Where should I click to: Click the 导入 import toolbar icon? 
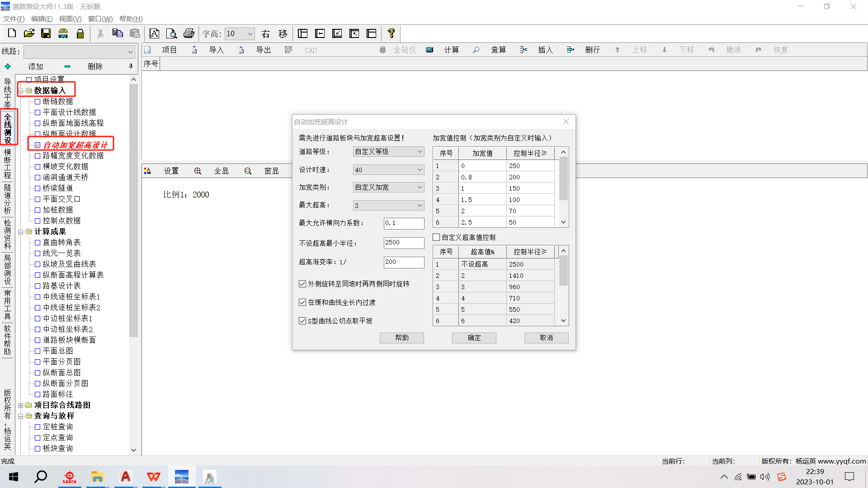(x=194, y=50)
